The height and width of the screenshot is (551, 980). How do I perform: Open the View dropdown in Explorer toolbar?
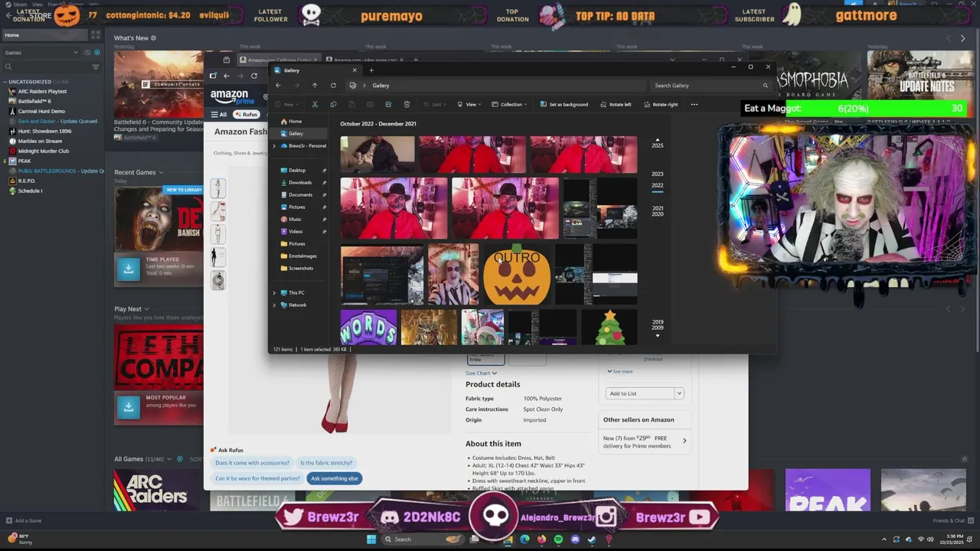pyautogui.click(x=469, y=105)
